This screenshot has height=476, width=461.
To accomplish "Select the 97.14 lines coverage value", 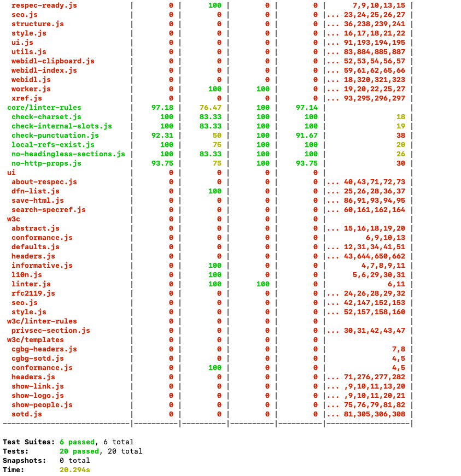I will [307, 108].
